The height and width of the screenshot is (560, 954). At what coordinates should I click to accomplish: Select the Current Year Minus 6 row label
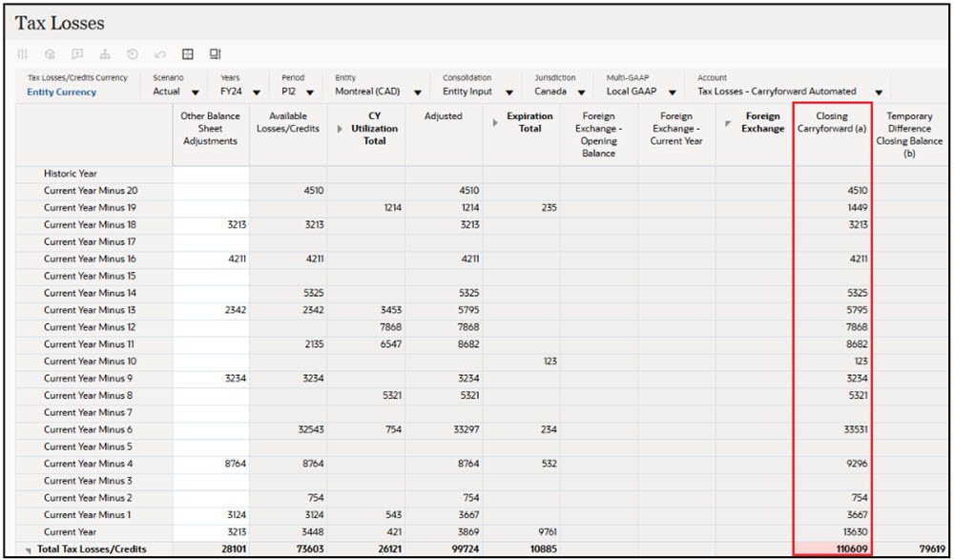[x=88, y=429]
